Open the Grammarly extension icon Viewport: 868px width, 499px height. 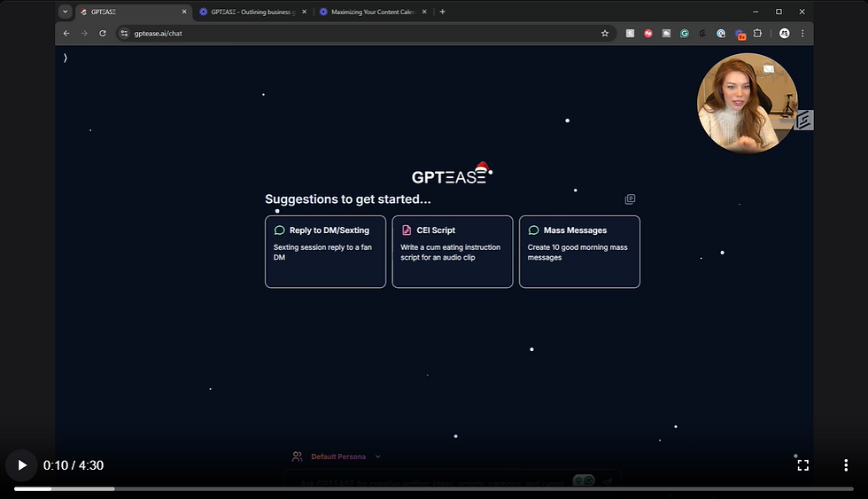[684, 33]
